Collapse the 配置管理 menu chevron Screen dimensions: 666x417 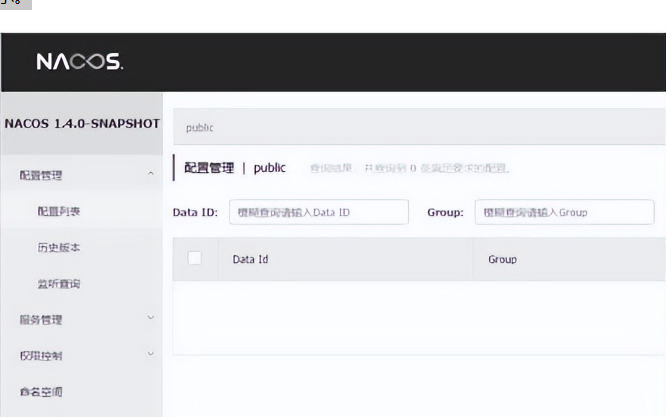pos(151,173)
